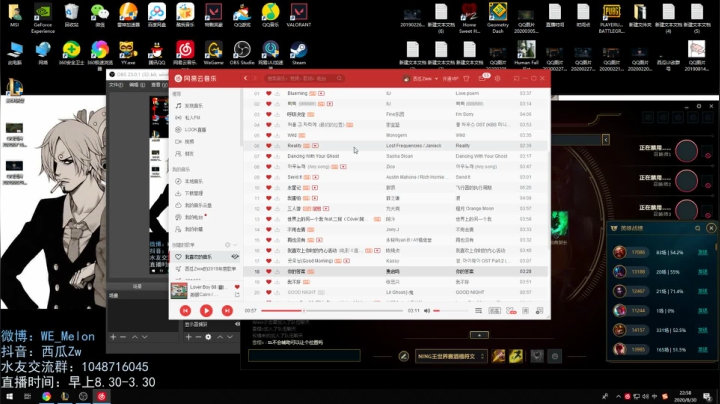The image size is (720, 404).
Task: Play the current song
Action: (x=206, y=311)
